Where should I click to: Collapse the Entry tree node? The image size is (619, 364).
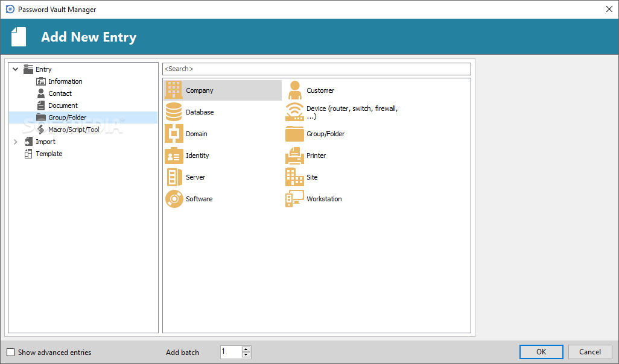16,69
